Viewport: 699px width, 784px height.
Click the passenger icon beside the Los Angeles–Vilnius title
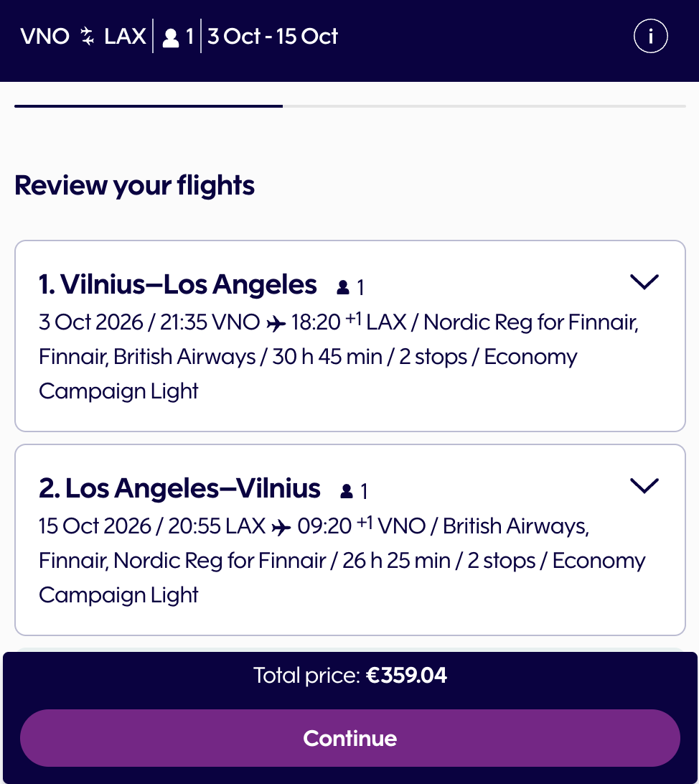pos(347,492)
